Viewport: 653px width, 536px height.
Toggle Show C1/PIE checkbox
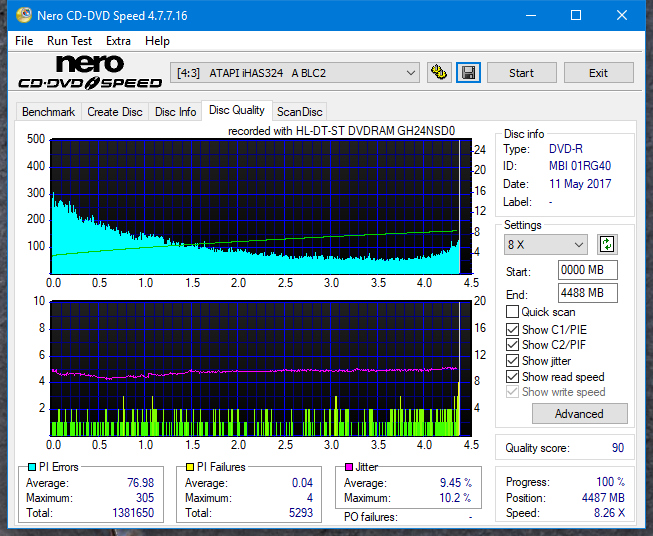tap(512, 329)
